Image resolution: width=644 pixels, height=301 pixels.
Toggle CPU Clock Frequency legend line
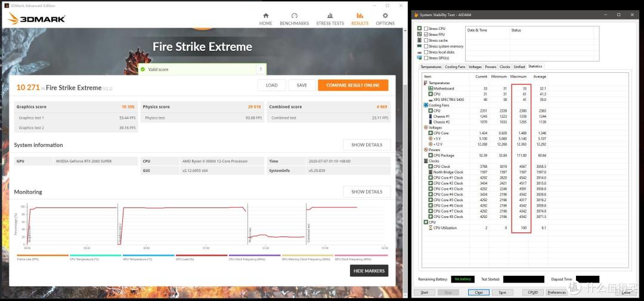tap(254, 257)
